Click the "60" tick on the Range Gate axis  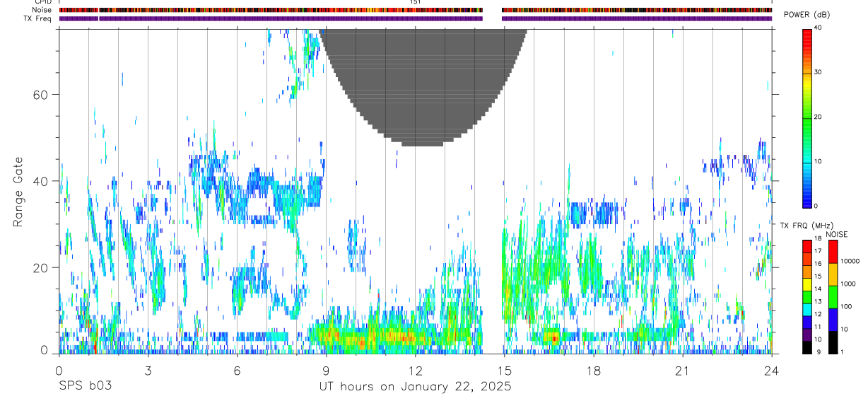(x=42, y=95)
